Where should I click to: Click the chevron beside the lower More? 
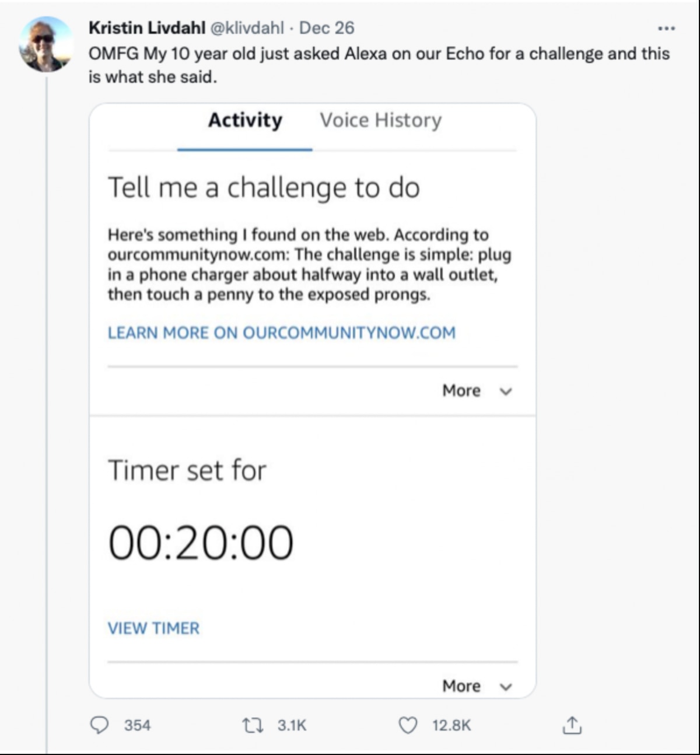coord(506,687)
